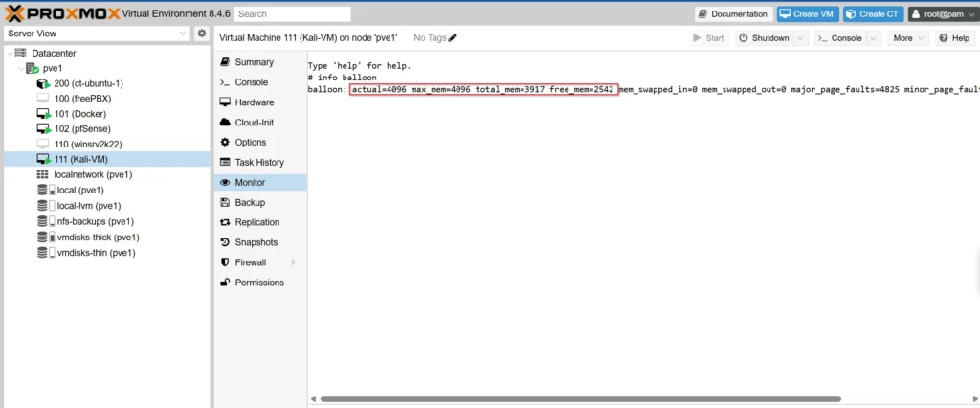Focus the Search field in header
The image size is (980, 408).
pos(293,13)
